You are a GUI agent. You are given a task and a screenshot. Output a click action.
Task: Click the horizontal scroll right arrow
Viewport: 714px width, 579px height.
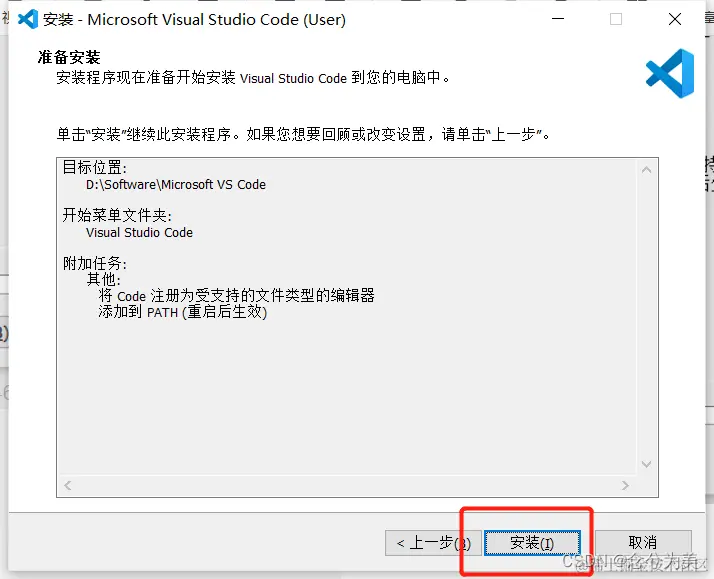626,486
